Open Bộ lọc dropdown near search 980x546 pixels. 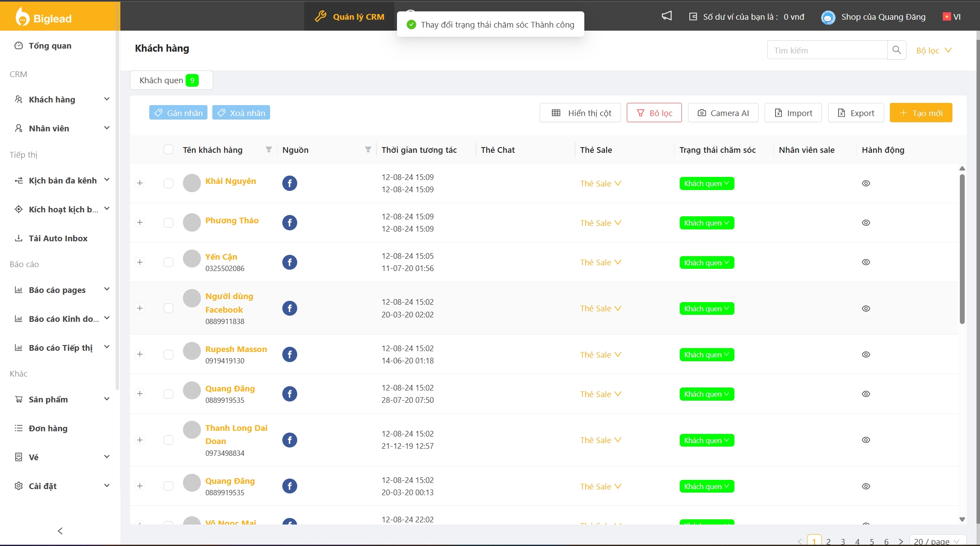point(934,50)
